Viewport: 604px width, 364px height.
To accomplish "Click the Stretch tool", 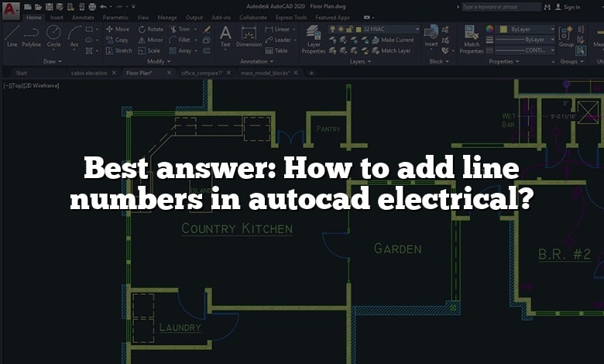I will [x=118, y=50].
